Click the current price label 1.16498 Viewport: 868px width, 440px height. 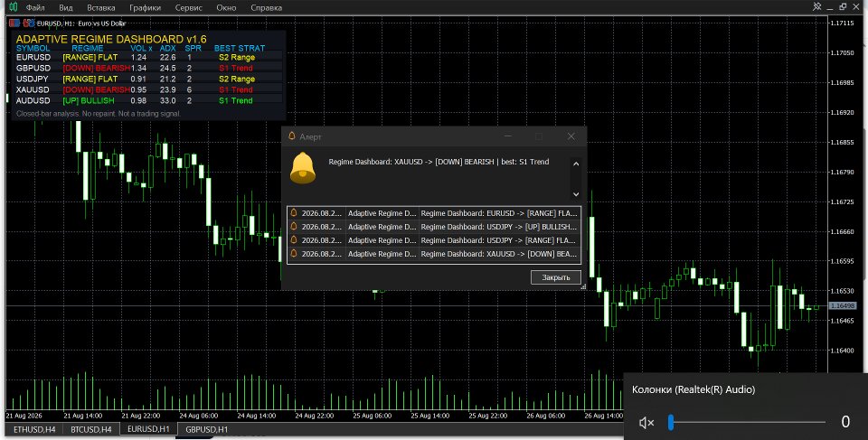pyautogui.click(x=842, y=305)
